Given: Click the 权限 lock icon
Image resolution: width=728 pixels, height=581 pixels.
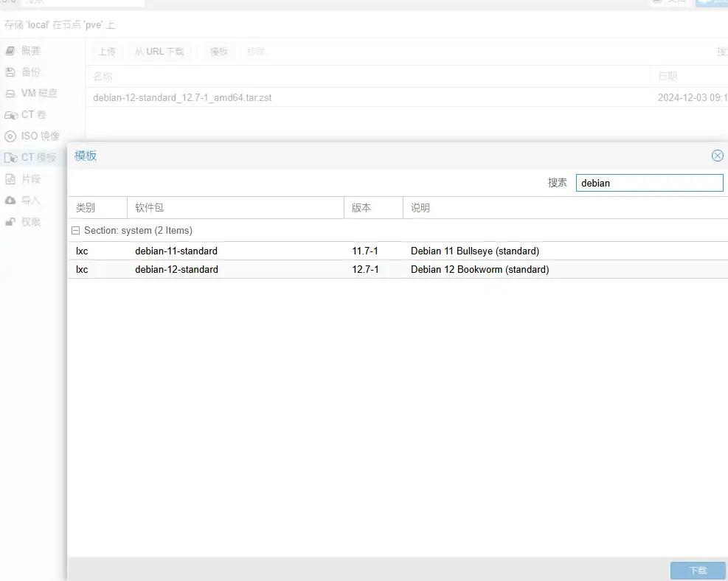Looking at the screenshot, I should pyautogui.click(x=10, y=222).
